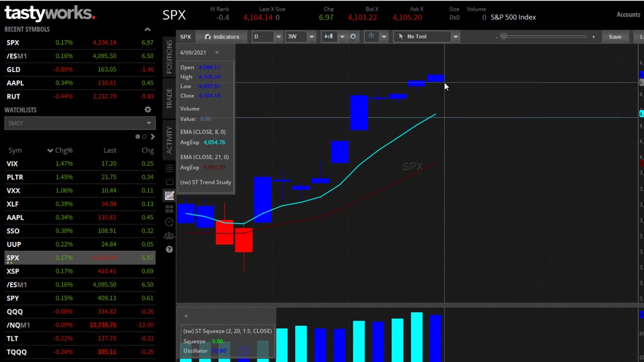This screenshot has height=362, width=644.
Task: Open the watchlist settings gear
Action: pyautogui.click(x=147, y=110)
